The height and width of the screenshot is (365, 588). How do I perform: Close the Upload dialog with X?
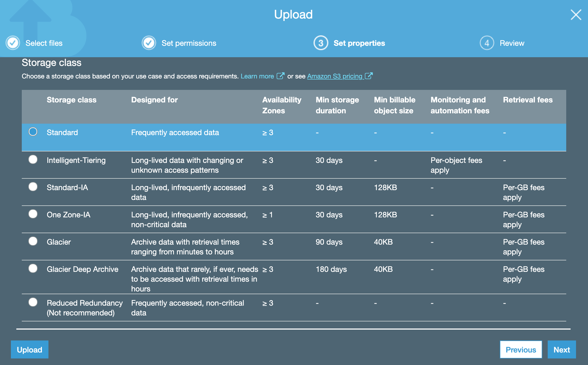(576, 15)
